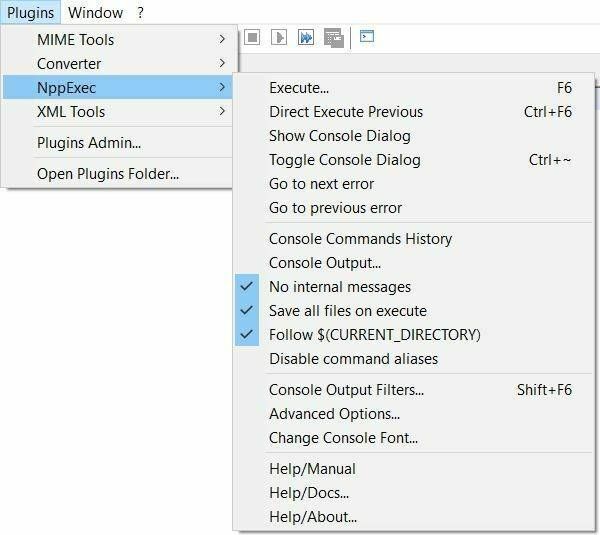Expand the XML Tools submenu arrow
Screen dimensions: 600x535
tap(222, 111)
